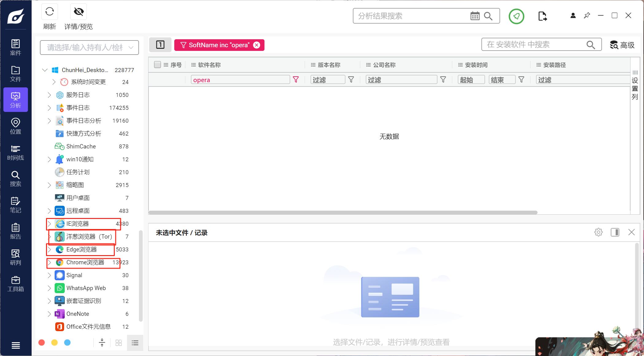Click the calendar icon in analysis search

tap(475, 16)
